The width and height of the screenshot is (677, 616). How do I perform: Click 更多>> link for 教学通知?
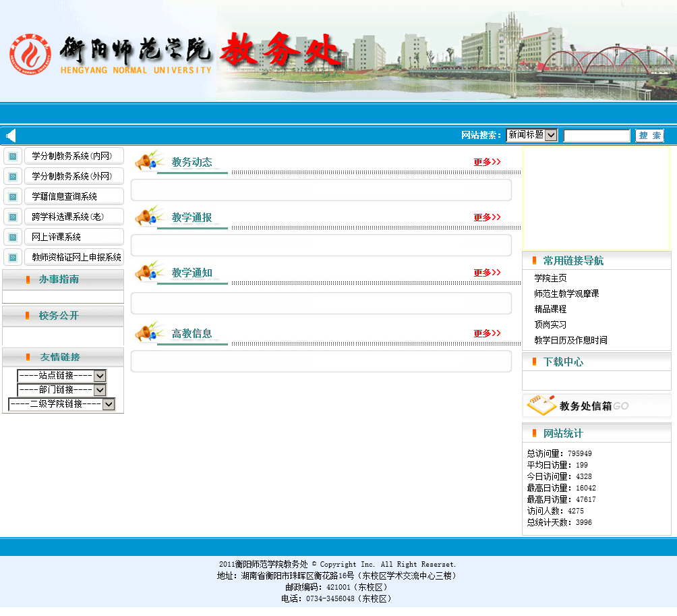point(487,273)
